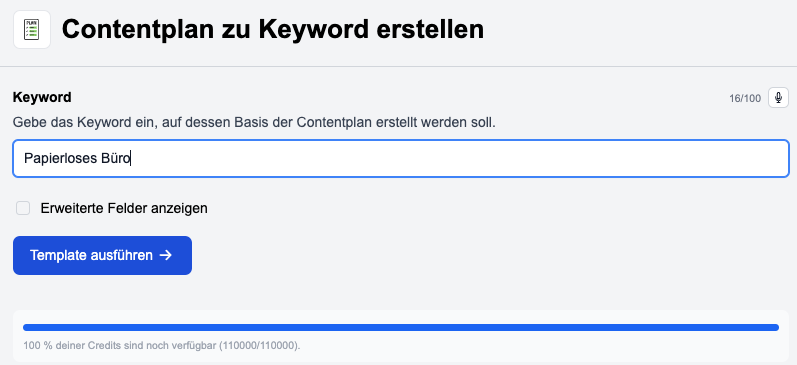The width and height of the screenshot is (797, 365).
Task: Click the bold Keyword field label
Action: click(42, 97)
